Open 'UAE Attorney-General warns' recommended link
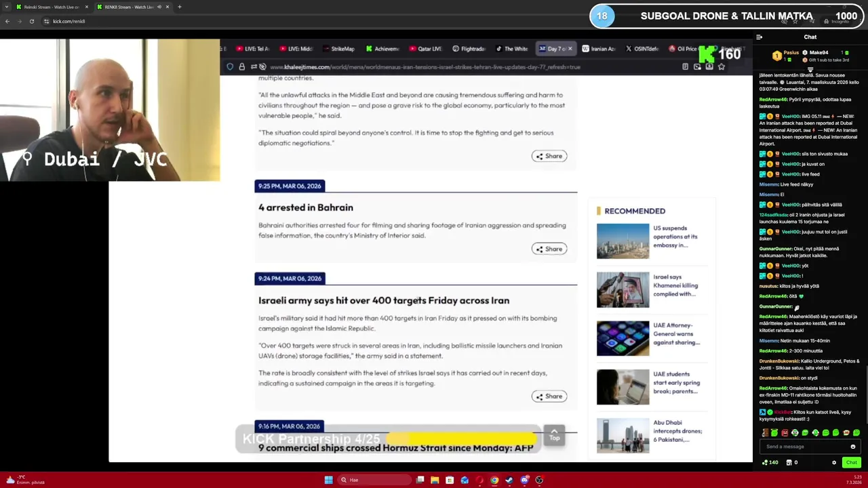868x488 pixels. [x=677, y=334]
